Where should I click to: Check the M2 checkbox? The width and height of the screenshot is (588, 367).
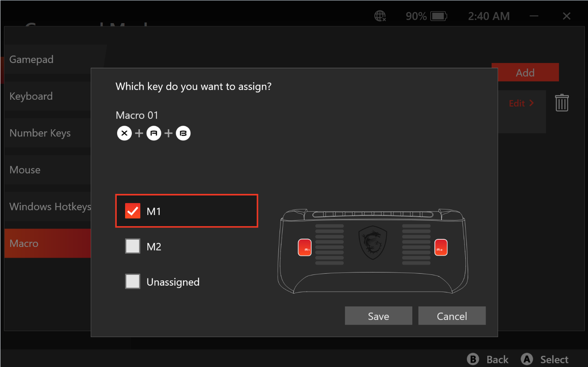133,246
